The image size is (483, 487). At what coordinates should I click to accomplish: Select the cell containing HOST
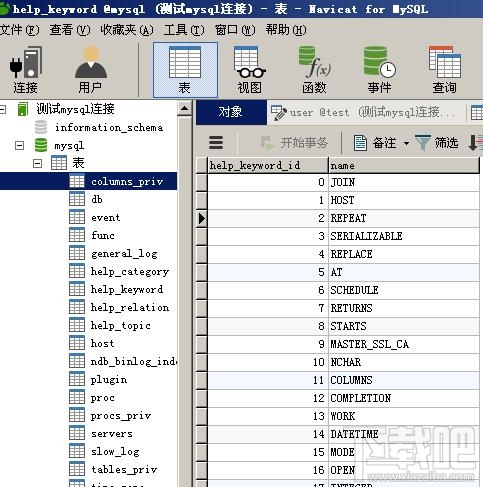(x=404, y=200)
